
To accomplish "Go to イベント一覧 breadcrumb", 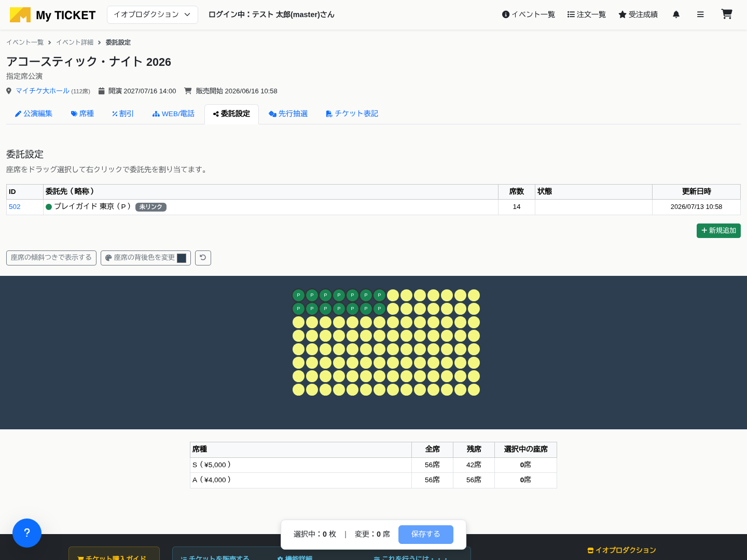I will pyautogui.click(x=25, y=43).
